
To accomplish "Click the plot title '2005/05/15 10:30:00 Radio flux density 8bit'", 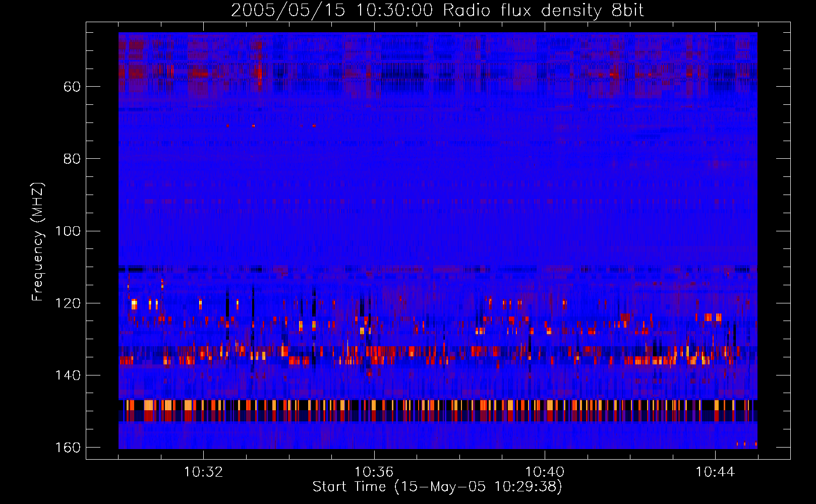I will pos(437,10).
